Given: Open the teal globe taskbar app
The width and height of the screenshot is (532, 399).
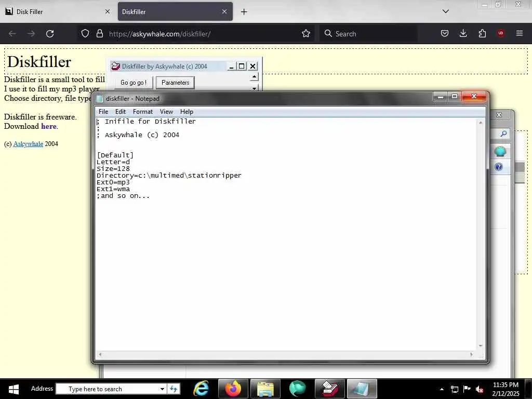Looking at the screenshot, I should tap(298, 389).
